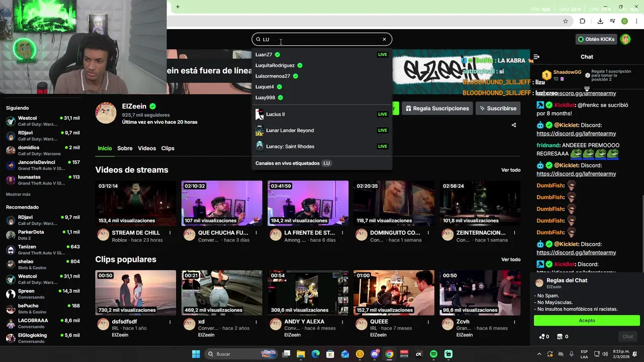Open a new browser tab with plus
The image size is (644, 362).
(x=178, y=7)
